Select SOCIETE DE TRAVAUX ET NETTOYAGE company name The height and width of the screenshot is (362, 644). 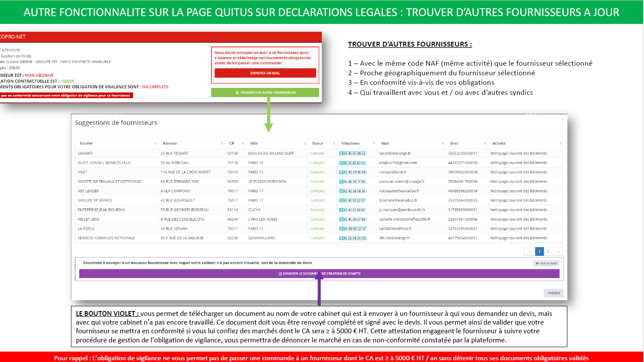click(109, 181)
